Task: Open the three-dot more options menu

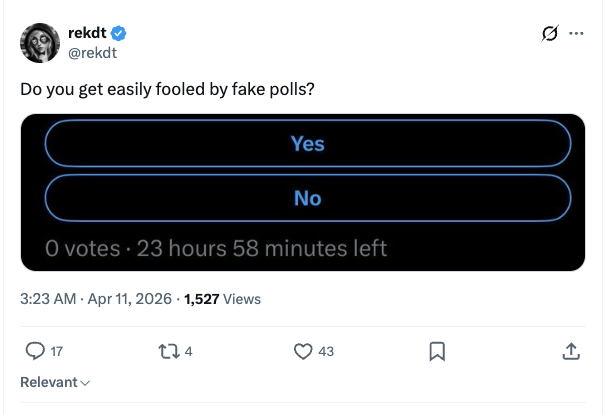Action: (575, 34)
